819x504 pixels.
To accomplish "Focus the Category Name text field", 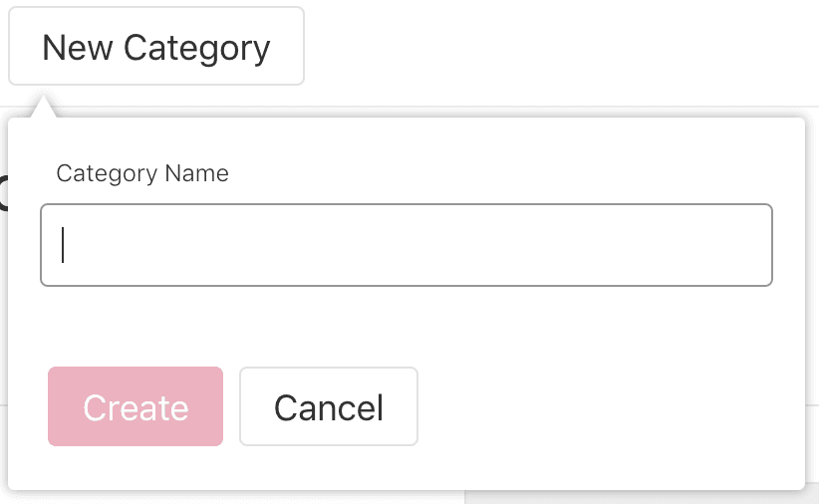I will (406, 245).
